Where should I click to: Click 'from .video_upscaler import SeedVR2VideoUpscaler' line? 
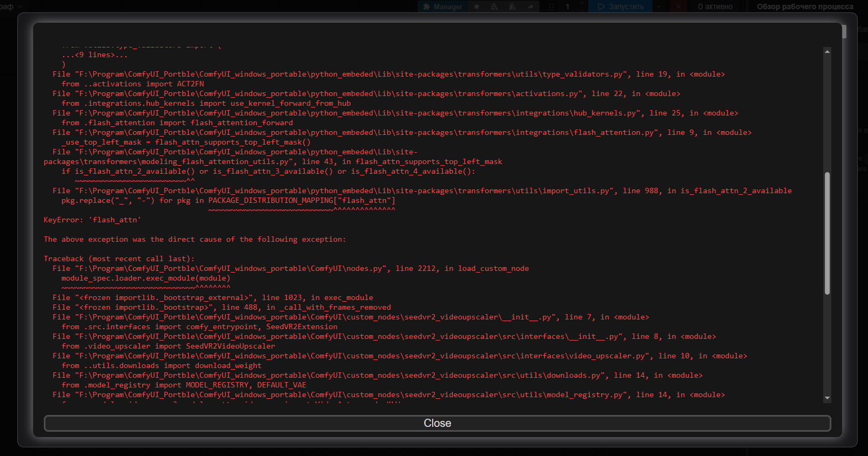coord(168,346)
